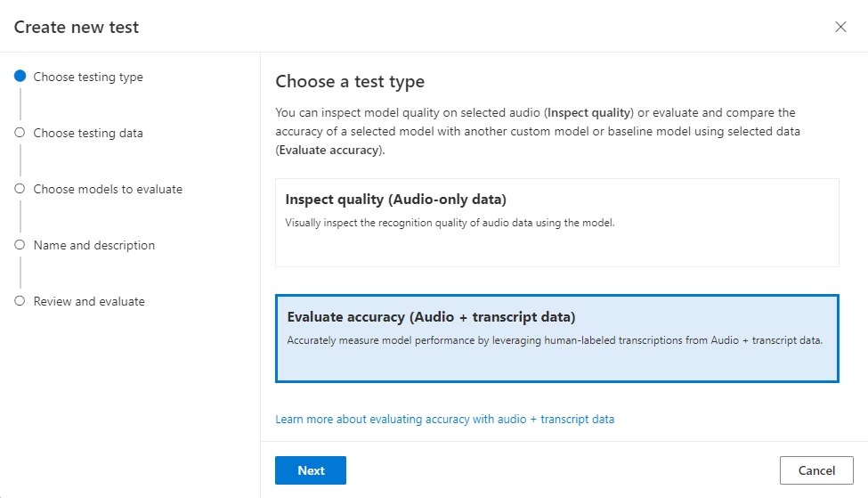
Task: Jump to Choose models to evaluate label
Action: point(108,189)
